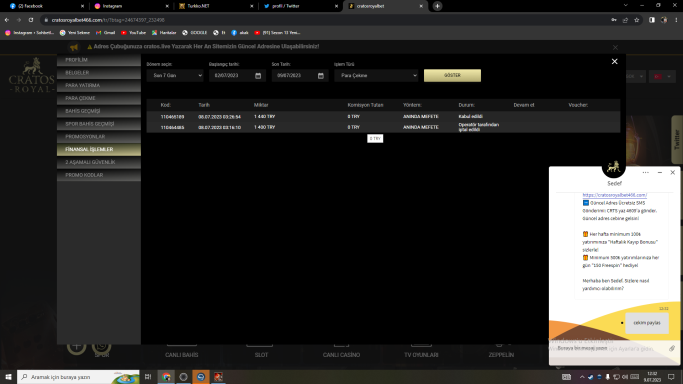This screenshot has width=683, height=384.
Task: Switch to Chrome on taskbar
Action: [166, 377]
